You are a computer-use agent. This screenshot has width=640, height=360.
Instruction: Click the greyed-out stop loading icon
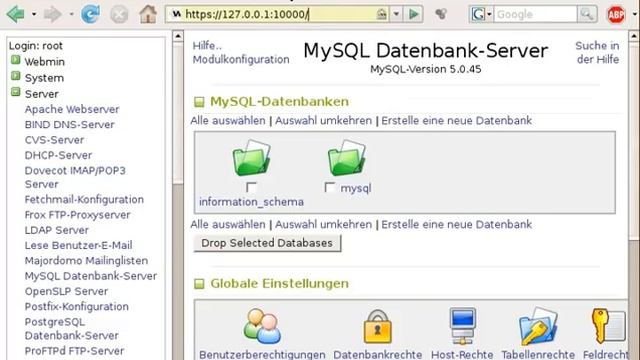click(x=119, y=15)
